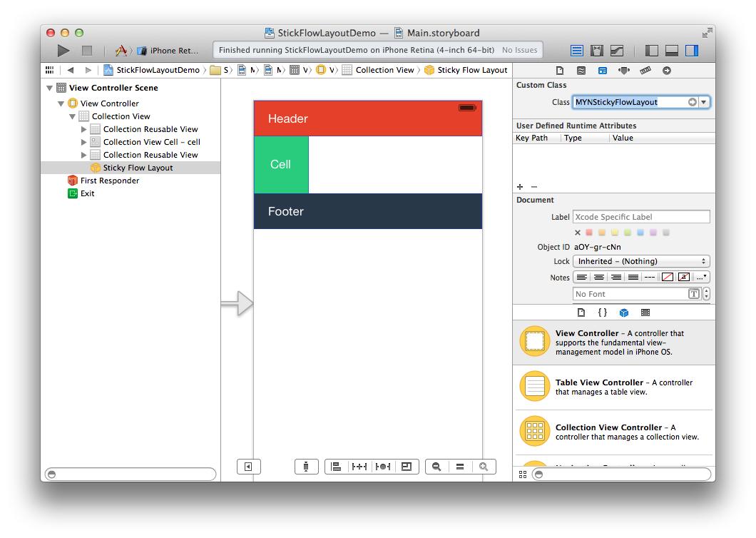
Task: Toggle the Debug area
Action: tap(672, 50)
